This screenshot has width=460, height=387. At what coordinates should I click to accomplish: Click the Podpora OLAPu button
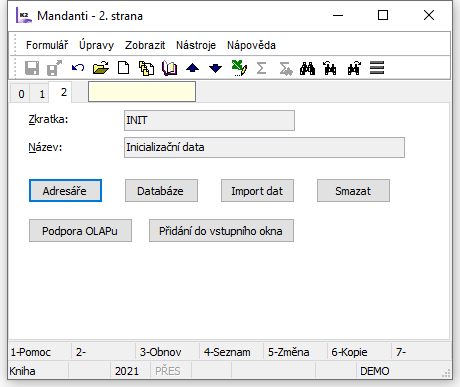pyautogui.click(x=80, y=231)
